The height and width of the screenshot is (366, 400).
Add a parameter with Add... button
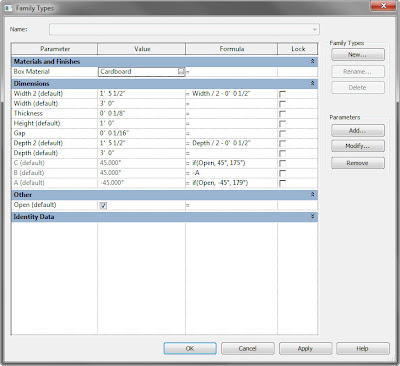(358, 130)
